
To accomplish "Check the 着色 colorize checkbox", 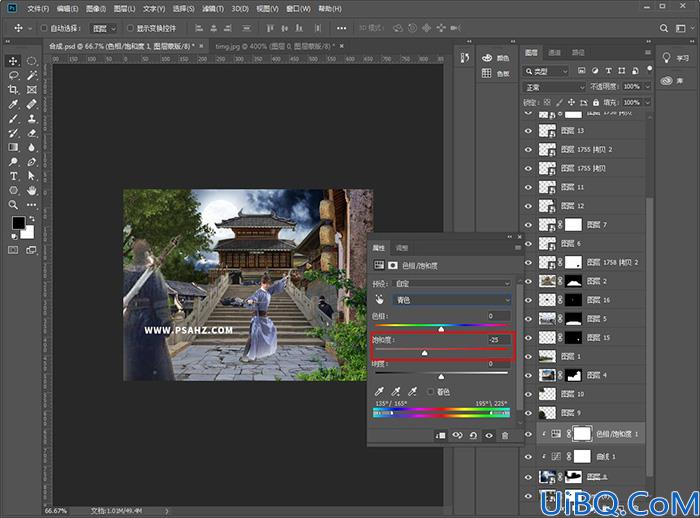I will [x=430, y=392].
